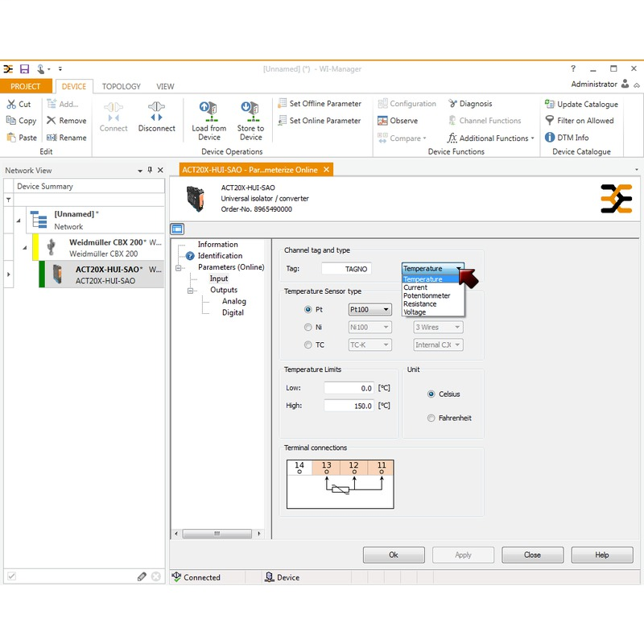Viewport: 644px width, 644px height.
Task: Click the Filter on Allowed funnel icon
Action: (x=550, y=120)
